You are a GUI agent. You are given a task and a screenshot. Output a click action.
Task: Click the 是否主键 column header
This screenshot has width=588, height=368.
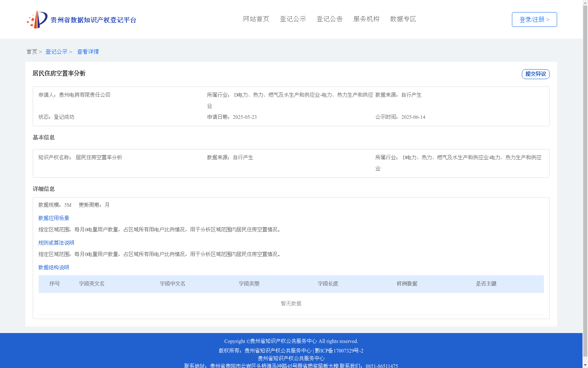pyautogui.click(x=486, y=284)
